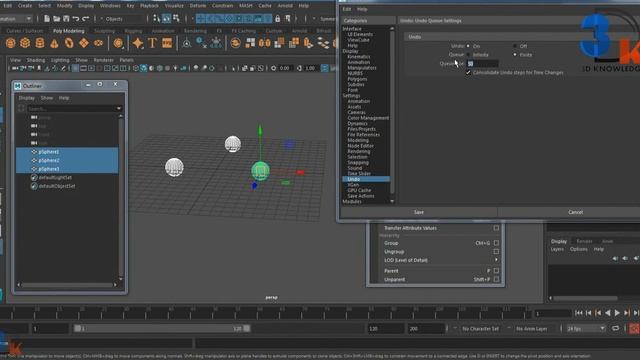Toggle the lock selection icon
The height and width of the screenshot is (360, 640).
click(278, 19)
